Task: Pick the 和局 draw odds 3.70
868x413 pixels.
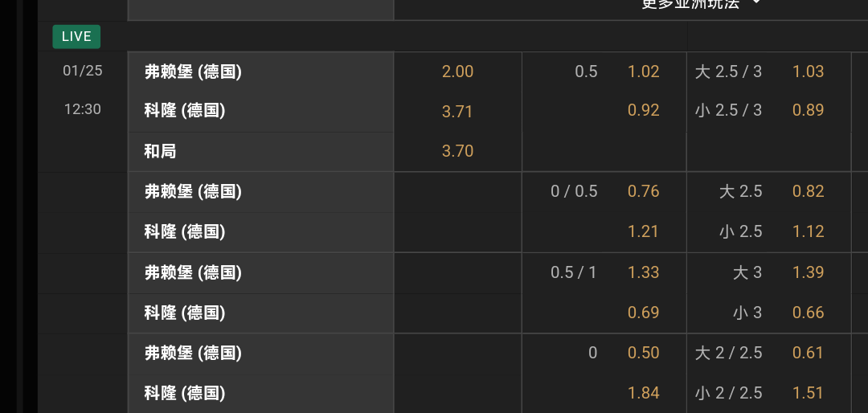Action: pos(457,151)
